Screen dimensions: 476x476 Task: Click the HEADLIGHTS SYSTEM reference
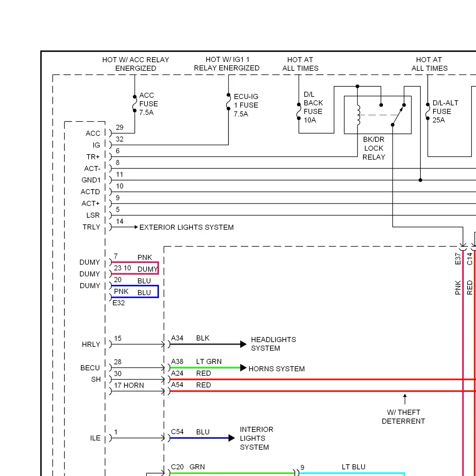point(273,344)
